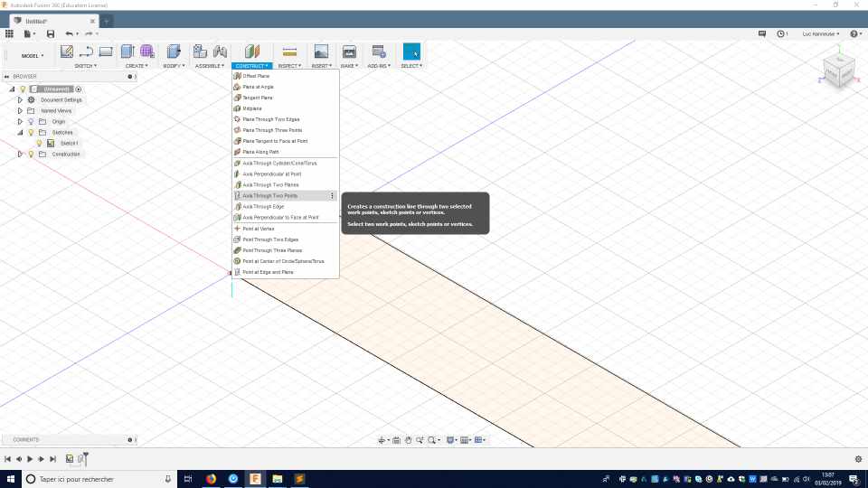Click the Press Pull modify icon

pyautogui.click(x=174, y=52)
